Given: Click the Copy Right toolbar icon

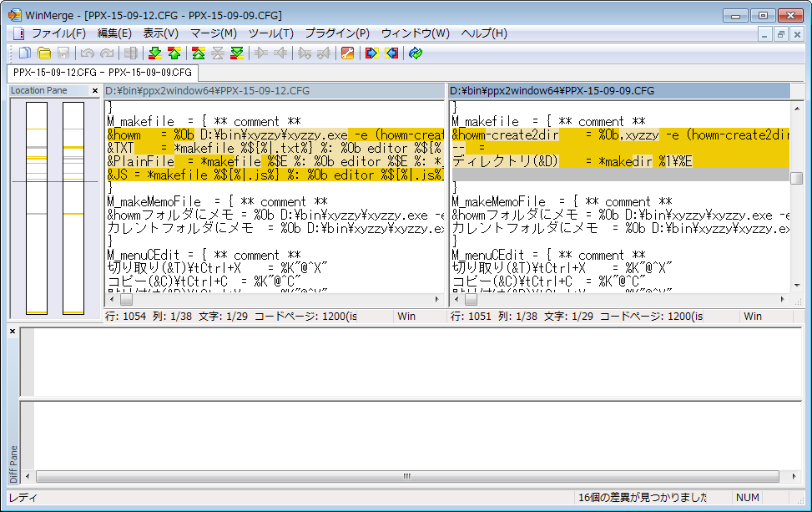Looking at the screenshot, I should 261,53.
